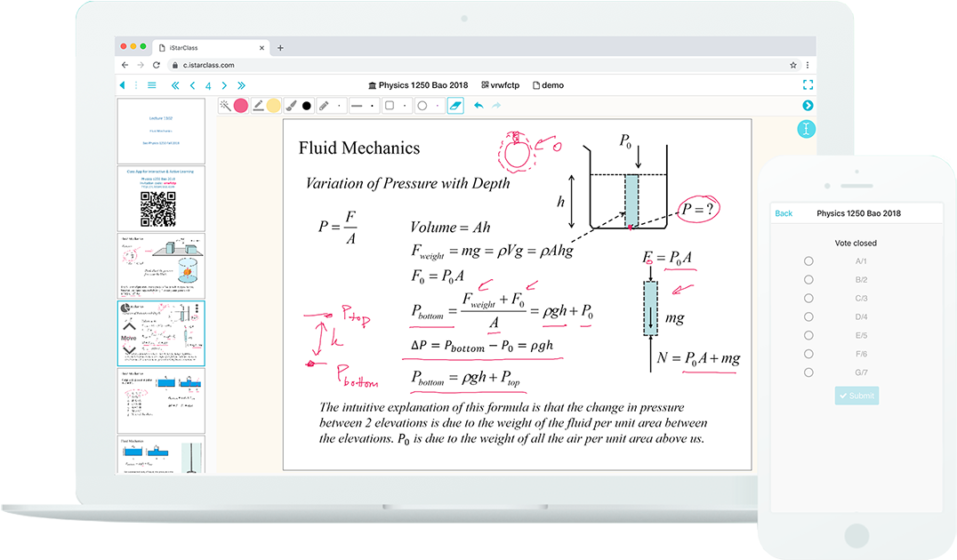957x560 pixels.
Task: Submit the vote on phone
Action: tap(856, 396)
